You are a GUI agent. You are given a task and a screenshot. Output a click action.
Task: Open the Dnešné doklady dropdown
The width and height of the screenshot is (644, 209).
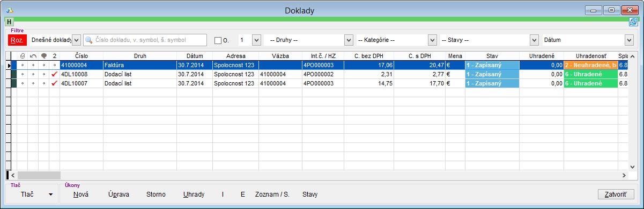(x=76, y=40)
